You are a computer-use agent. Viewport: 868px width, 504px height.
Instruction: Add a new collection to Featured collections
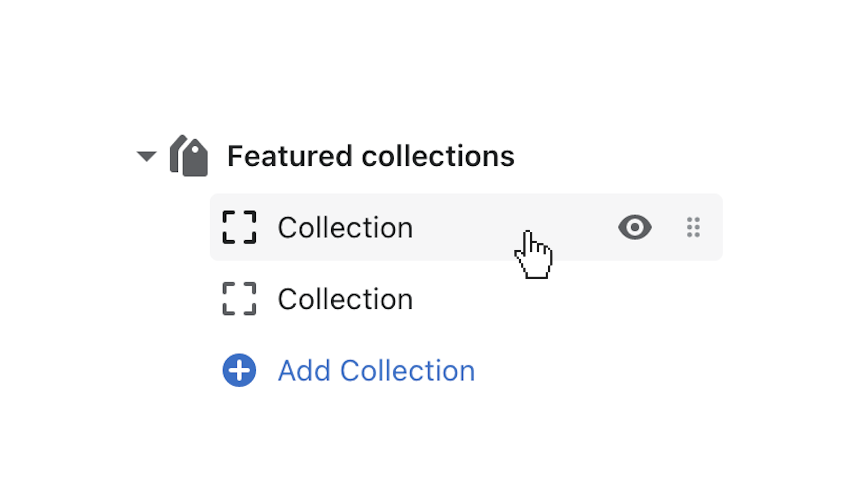[x=376, y=370]
